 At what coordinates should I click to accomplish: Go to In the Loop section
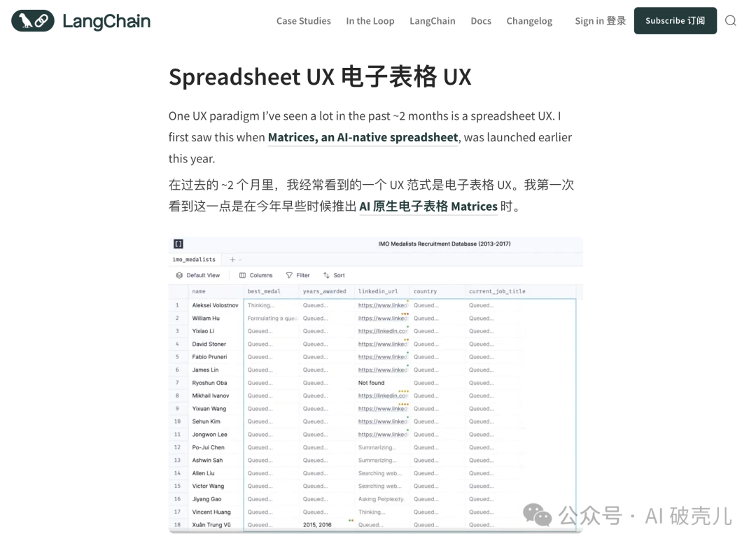click(370, 21)
